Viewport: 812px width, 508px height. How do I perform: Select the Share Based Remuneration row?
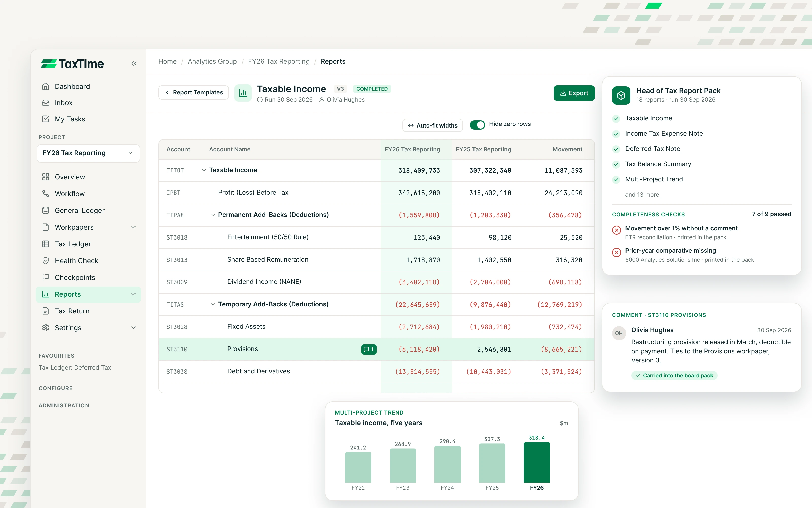tap(377, 260)
